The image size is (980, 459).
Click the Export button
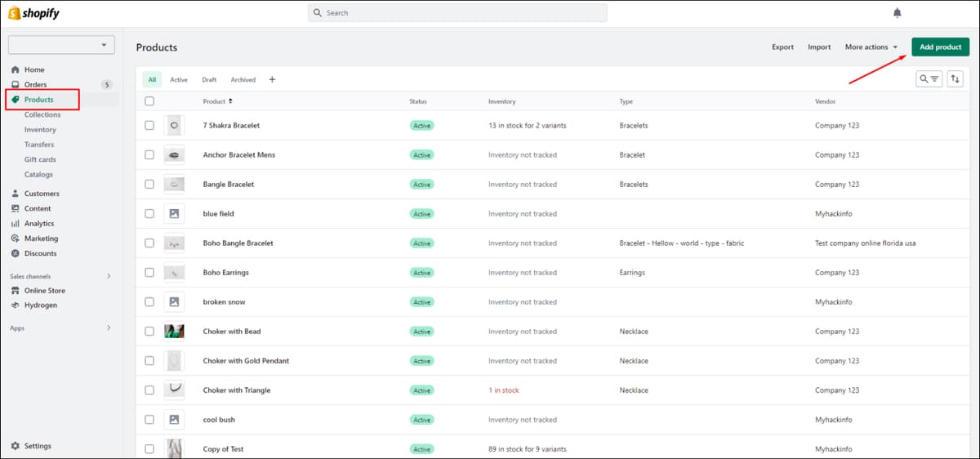(782, 47)
